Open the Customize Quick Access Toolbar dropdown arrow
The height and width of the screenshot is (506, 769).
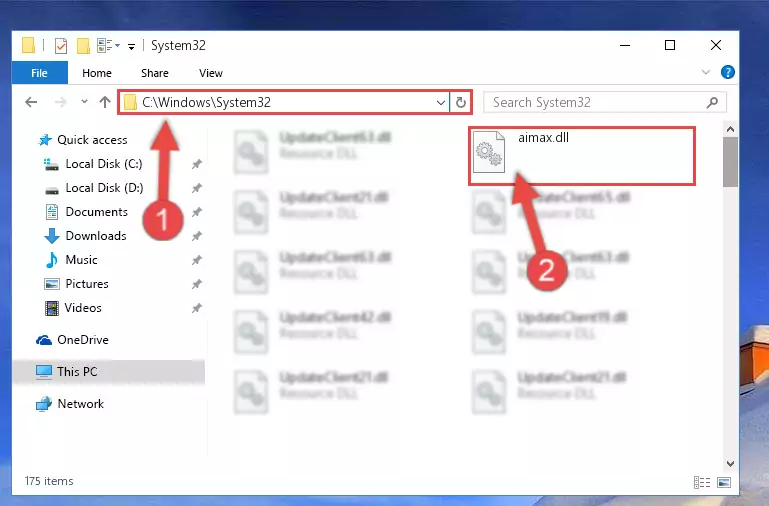(x=131, y=47)
